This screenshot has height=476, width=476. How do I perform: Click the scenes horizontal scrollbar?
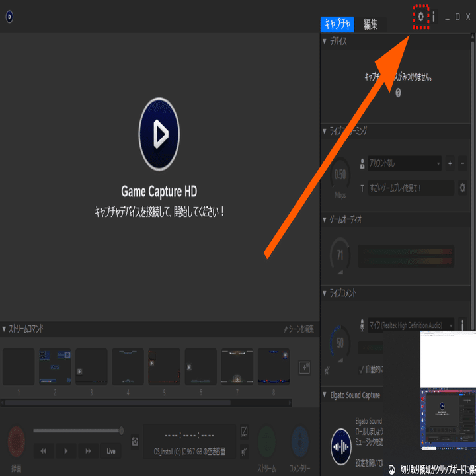click(x=118, y=403)
